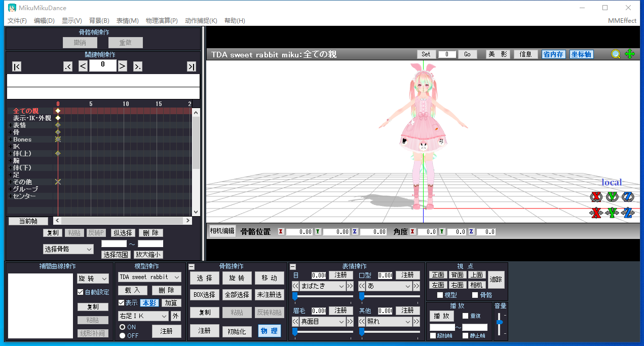The image size is (644, 346).
Task: Step forward one frame
Action: [122, 65]
